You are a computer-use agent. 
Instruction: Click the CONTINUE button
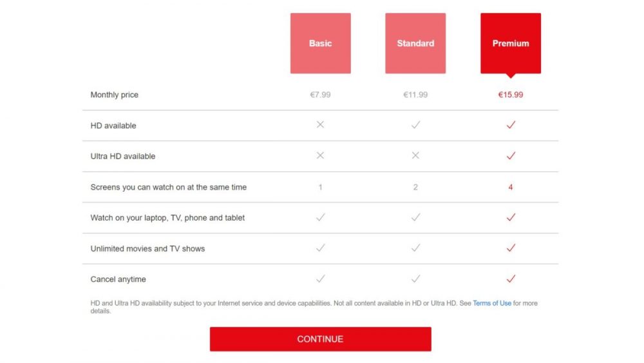click(320, 339)
